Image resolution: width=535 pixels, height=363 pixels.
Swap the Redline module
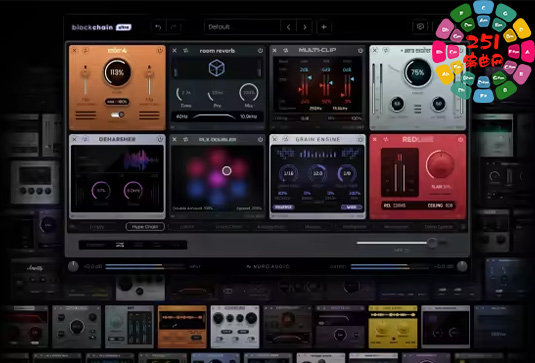point(386,139)
